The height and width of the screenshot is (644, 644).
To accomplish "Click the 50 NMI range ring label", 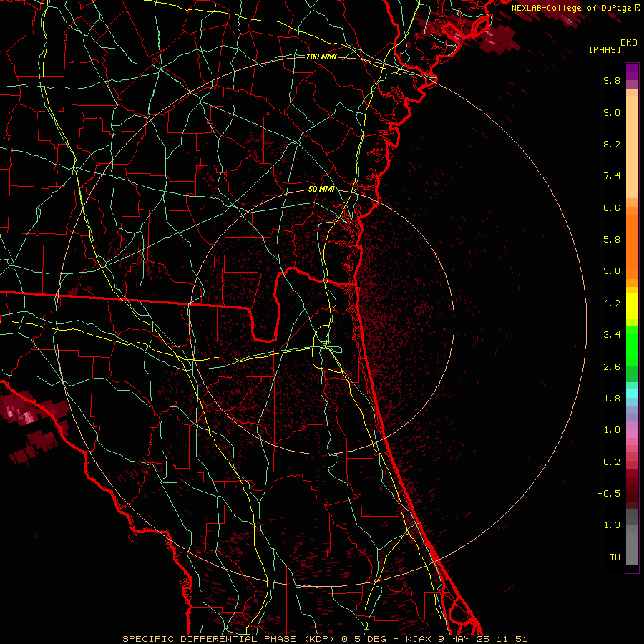I will (321, 190).
